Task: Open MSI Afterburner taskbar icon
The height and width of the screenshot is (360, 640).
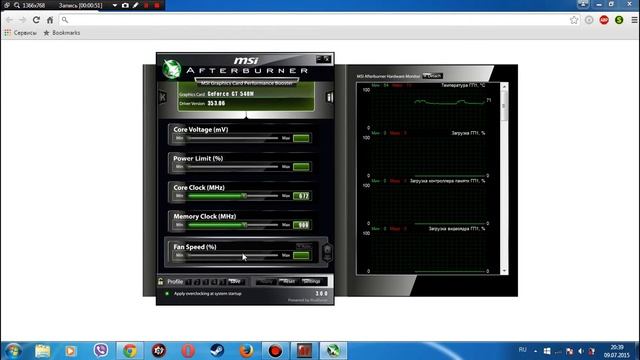Action: point(333,351)
